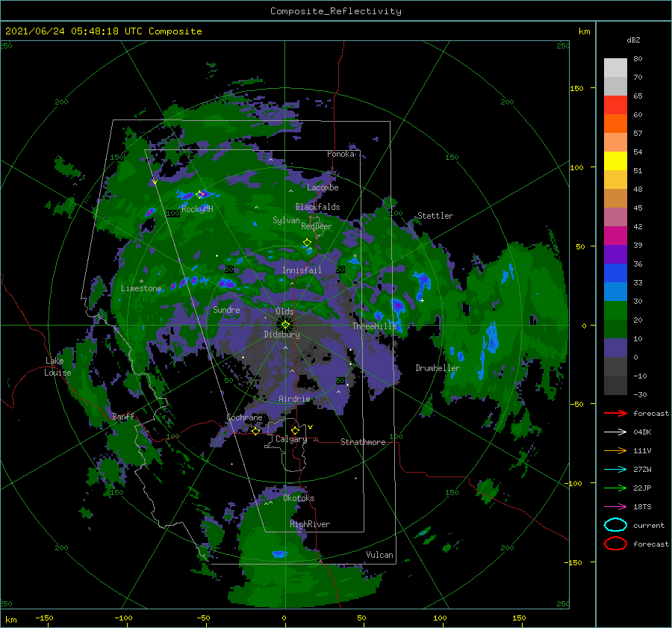Click the red 60-65 dBZ color swatch

point(615,105)
